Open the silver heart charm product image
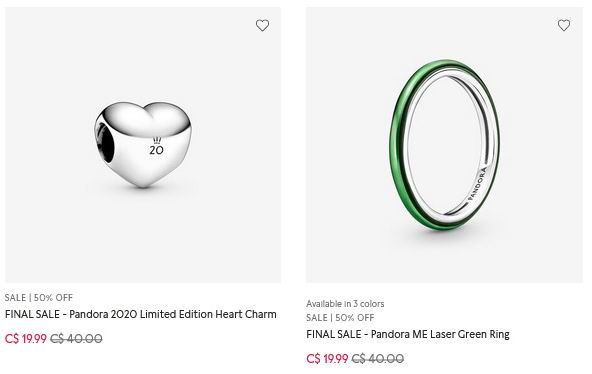Viewport: 592px width, 374px height. click(x=143, y=145)
